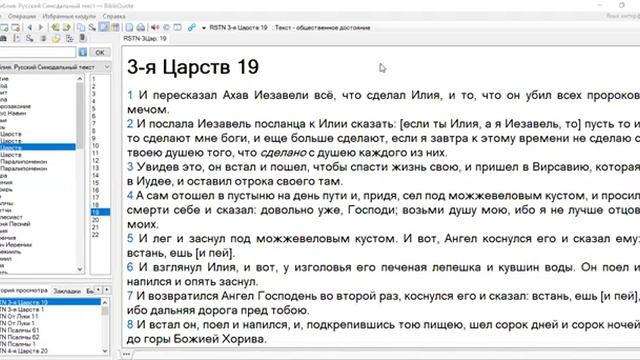
Task: Open the Операции menu
Action: [22, 16]
